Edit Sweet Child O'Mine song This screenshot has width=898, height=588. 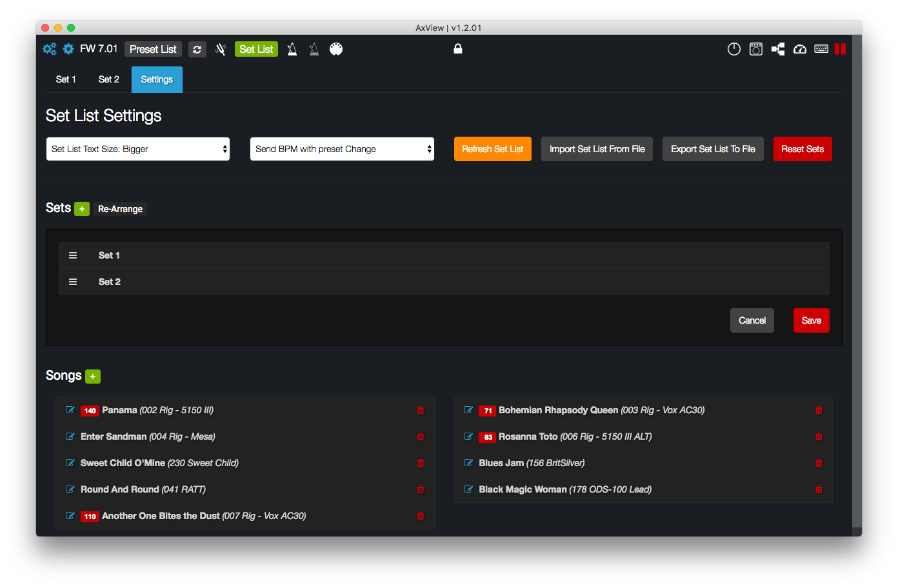pyautogui.click(x=70, y=463)
